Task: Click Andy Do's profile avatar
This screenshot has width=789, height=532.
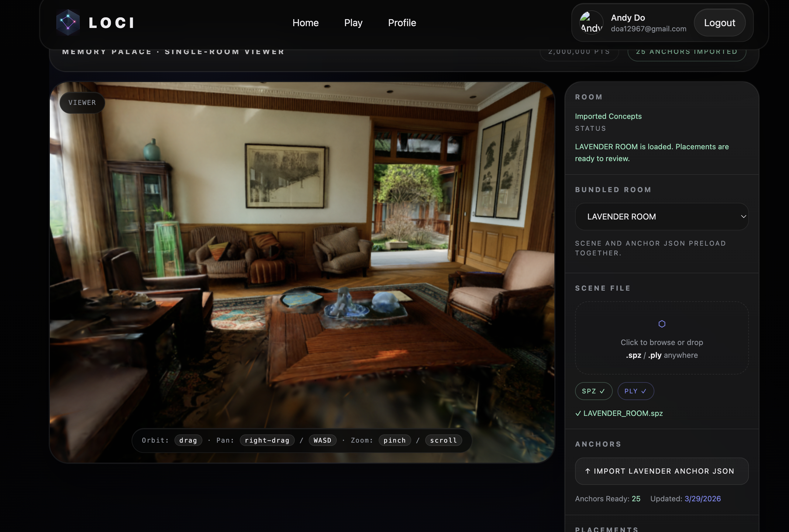Action: (591, 22)
